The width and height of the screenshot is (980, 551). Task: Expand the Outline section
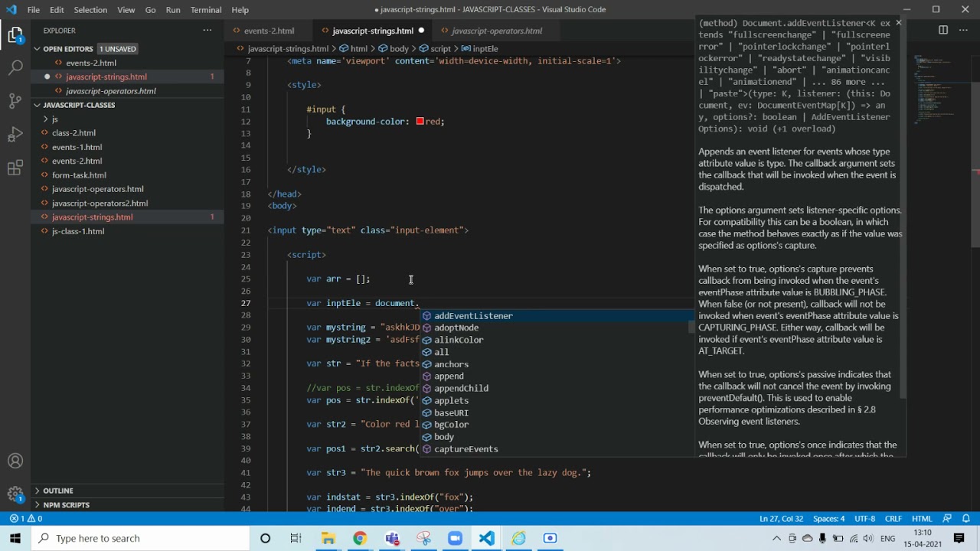pyautogui.click(x=58, y=491)
